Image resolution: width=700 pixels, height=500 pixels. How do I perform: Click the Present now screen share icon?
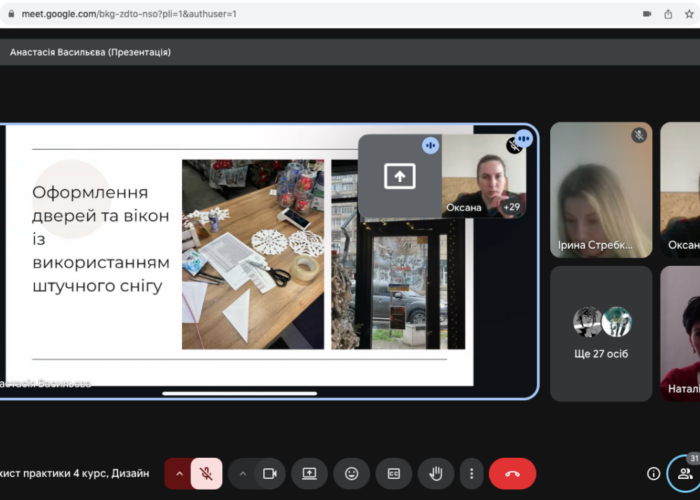click(x=310, y=473)
